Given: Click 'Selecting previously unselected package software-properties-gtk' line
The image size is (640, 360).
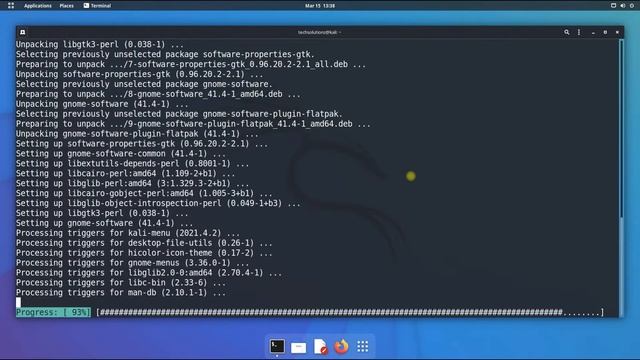Looking at the screenshot, I should [x=165, y=54].
